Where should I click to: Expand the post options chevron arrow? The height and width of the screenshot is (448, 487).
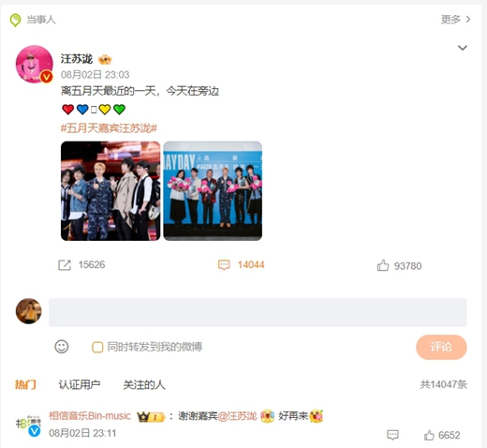point(463,48)
